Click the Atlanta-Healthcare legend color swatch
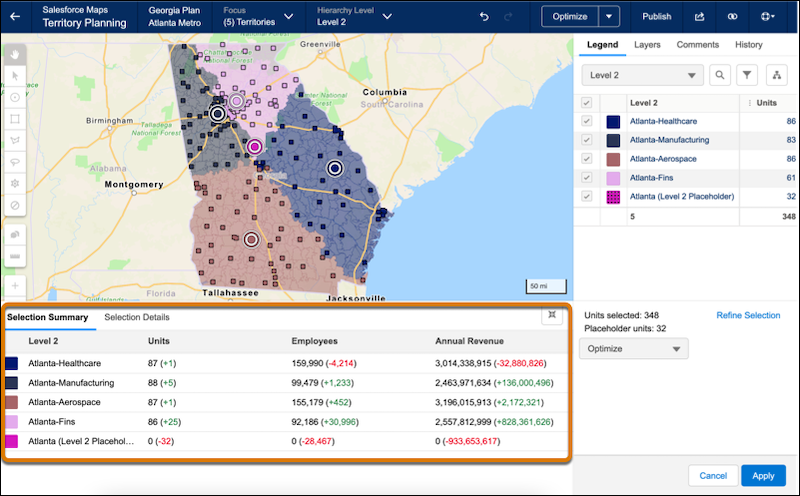Screen dimensions: 800x496 point(613,121)
